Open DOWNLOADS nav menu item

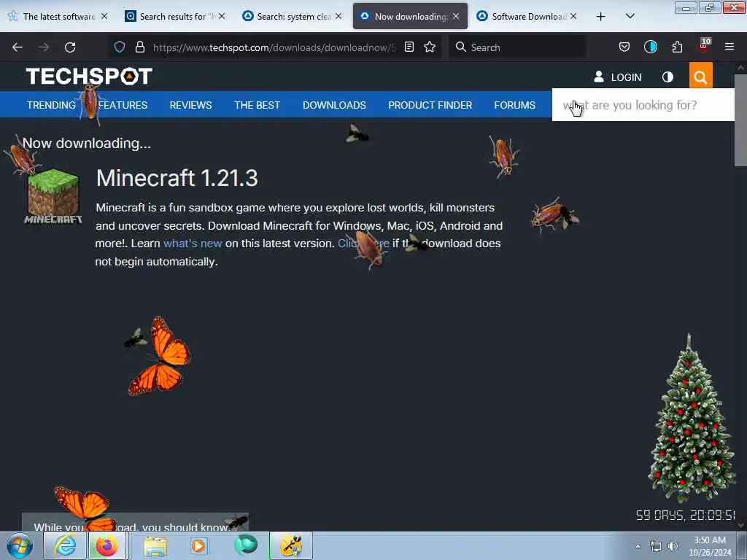point(334,105)
